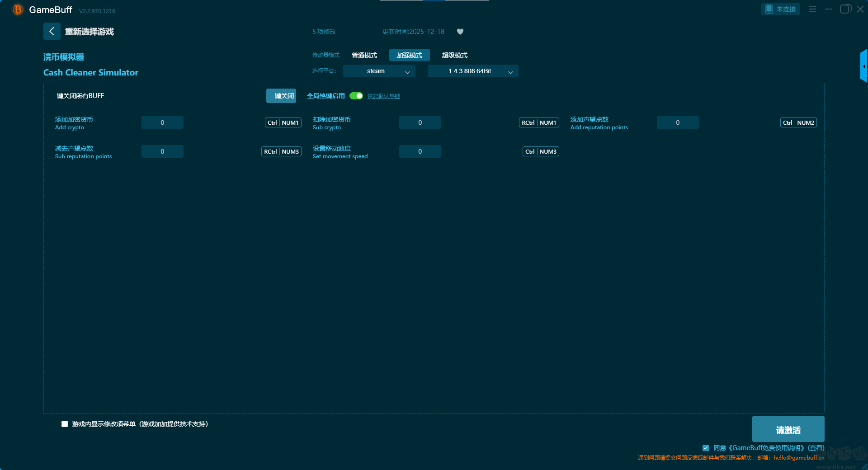Open the hamburger menu icon
868x470 pixels.
[812, 9]
